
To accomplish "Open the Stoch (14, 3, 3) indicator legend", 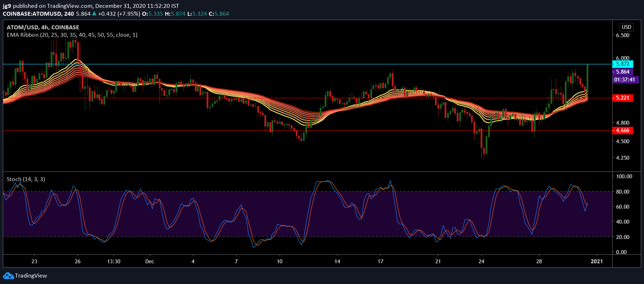I will 26,179.
